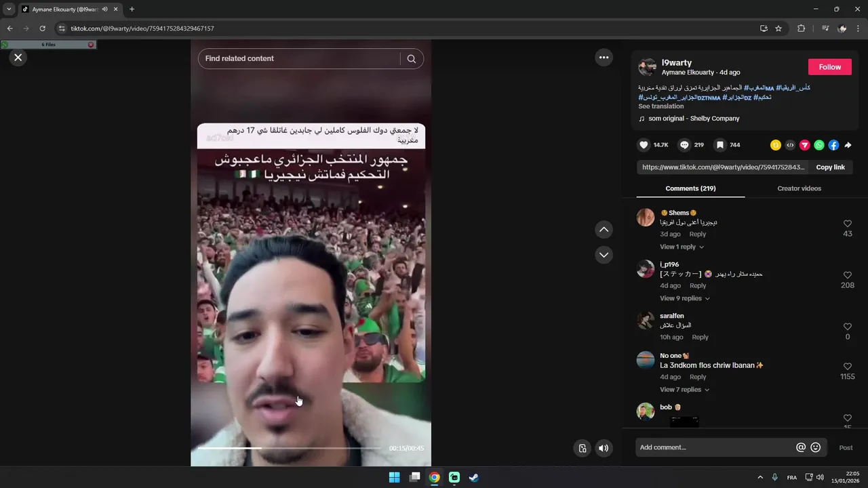The width and height of the screenshot is (868, 488).
Task: Click the Shems commenter avatar
Action: pyautogui.click(x=646, y=218)
